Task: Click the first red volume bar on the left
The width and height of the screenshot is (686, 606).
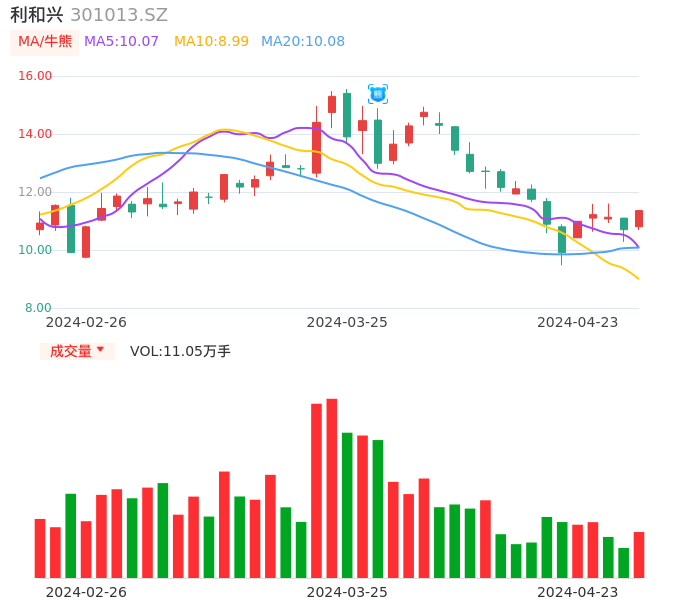Action: pos(40,548)
